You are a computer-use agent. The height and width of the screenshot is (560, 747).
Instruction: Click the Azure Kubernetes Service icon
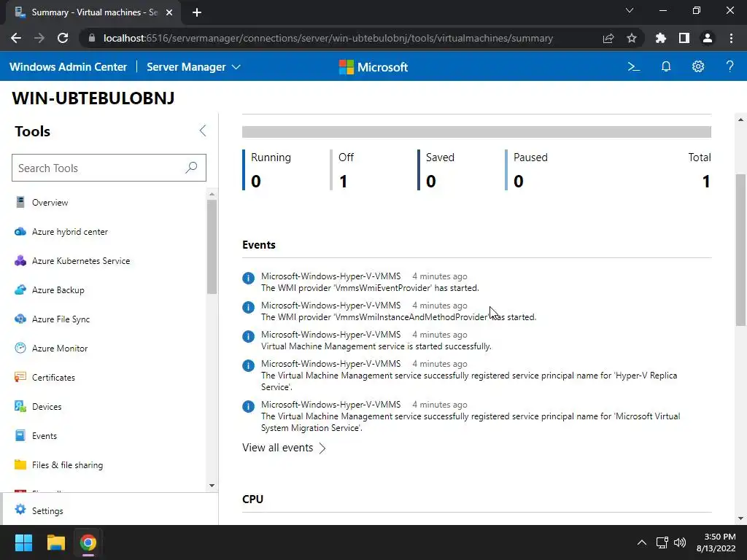(x=20, y=260)
